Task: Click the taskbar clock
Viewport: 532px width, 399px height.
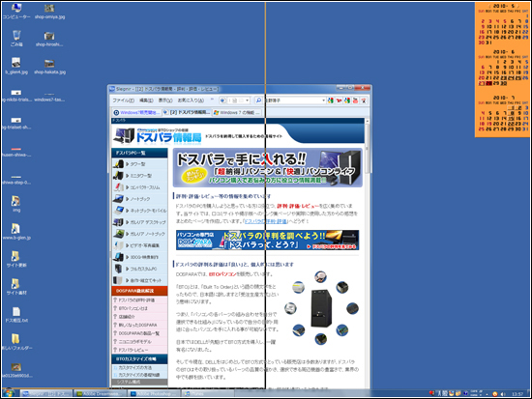Action: pos(517,394)
